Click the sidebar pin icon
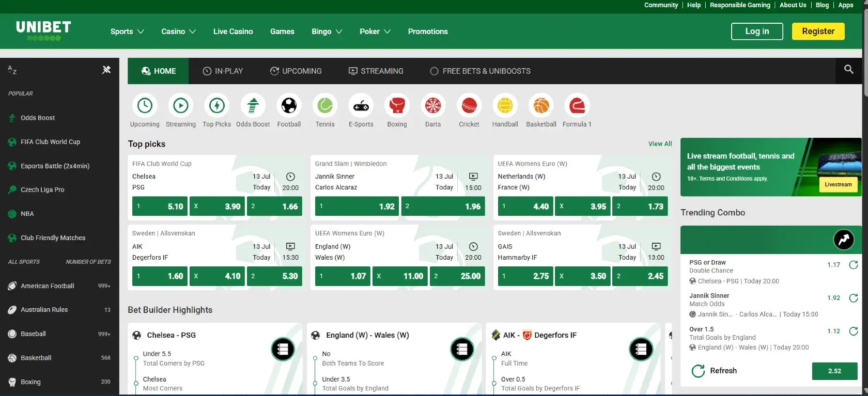The width and height of the screenshot is (868, 396). point(106,70)
